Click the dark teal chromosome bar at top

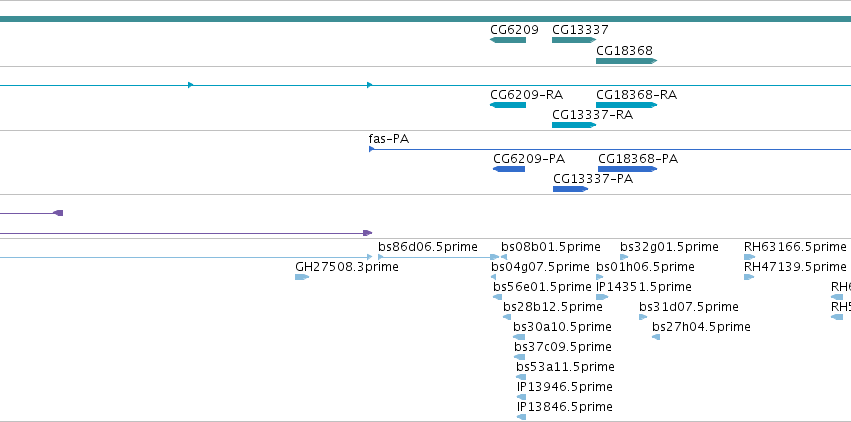click(426, 19)
